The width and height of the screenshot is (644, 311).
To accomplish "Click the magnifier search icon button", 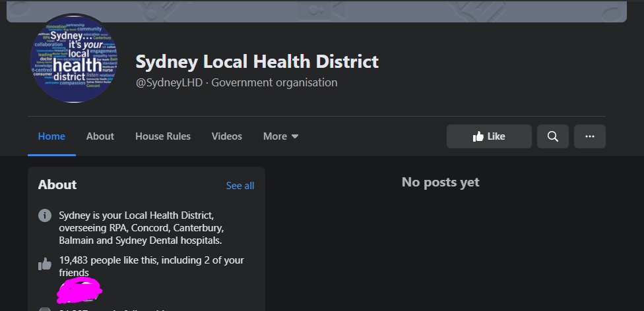I will pyautogui.click(x=553, y=136).
